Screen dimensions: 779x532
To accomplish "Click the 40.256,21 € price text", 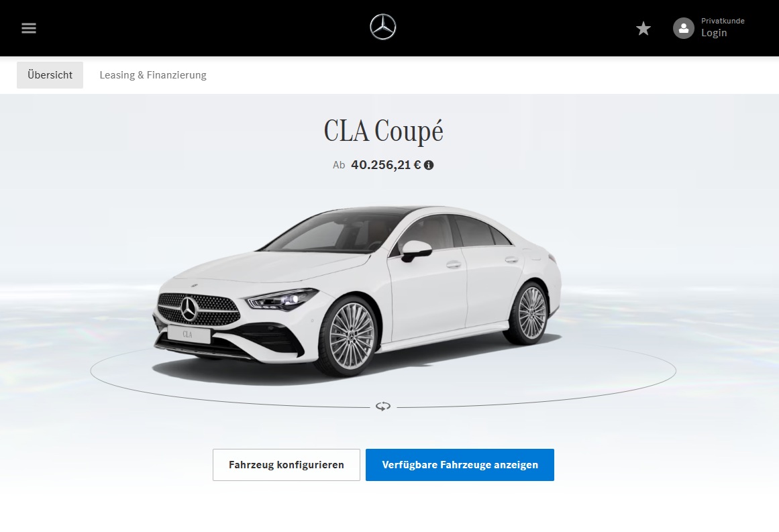I will coord(386,165).
